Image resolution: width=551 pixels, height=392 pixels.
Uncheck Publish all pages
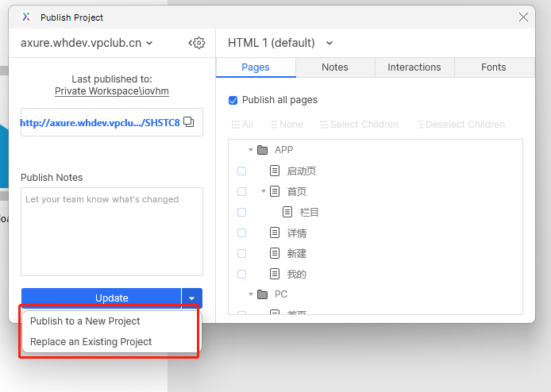point(233,100)
